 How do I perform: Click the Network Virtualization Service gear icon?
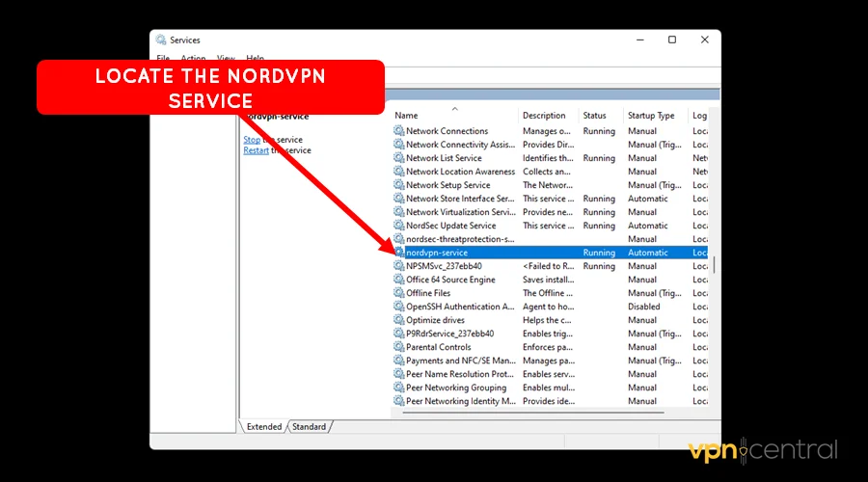(x=398, y=211)
